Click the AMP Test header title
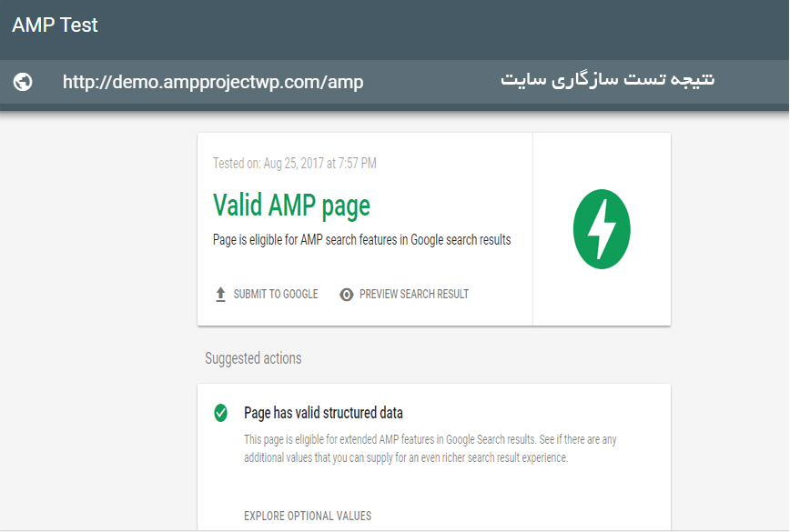Screen dimensions: 790x532 pos(55,25)
